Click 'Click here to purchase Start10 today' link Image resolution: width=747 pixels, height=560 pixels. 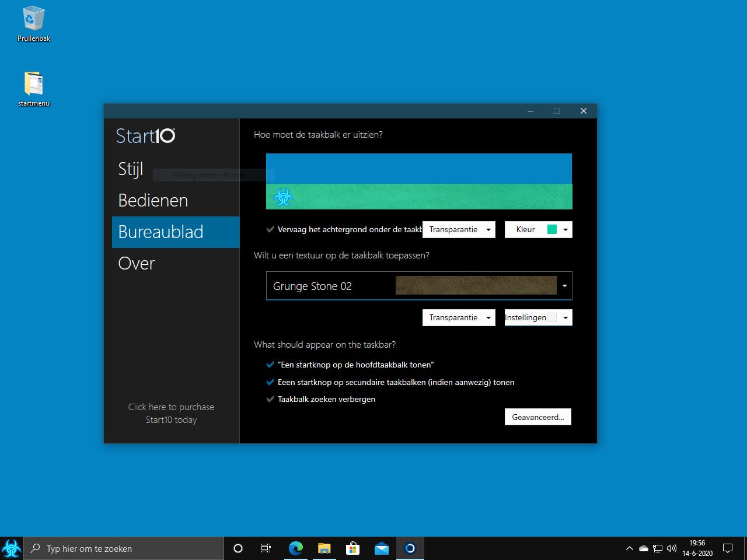[x=171, y=413]
